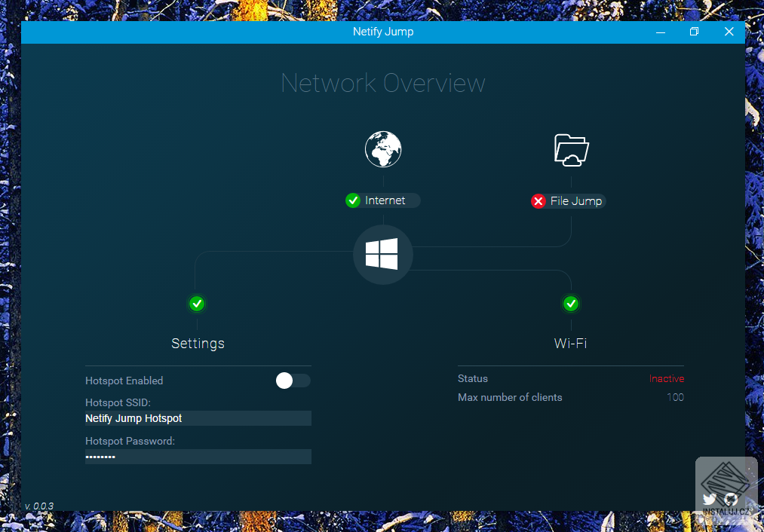The image size is (764, 532).
Task: Click the Hotspot Password input field
Action: (x=198, y=457)
